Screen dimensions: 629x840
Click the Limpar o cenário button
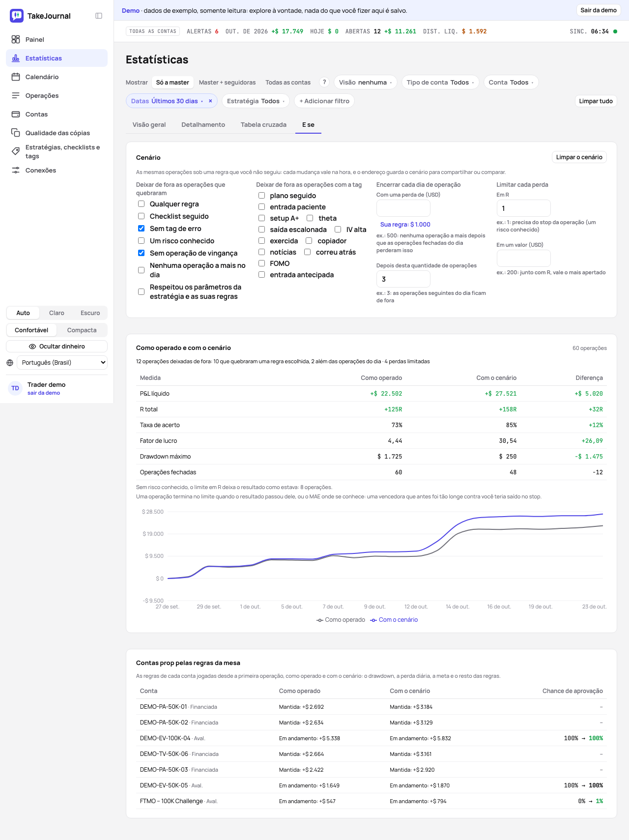click(x=579, y=157)
